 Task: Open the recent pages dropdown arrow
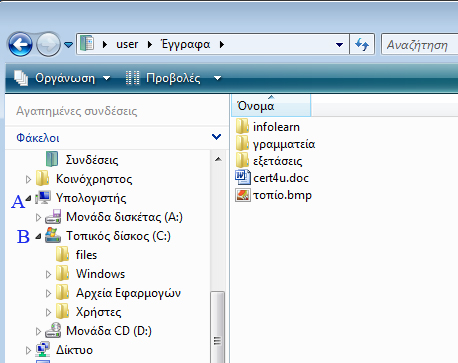point(68,44)
